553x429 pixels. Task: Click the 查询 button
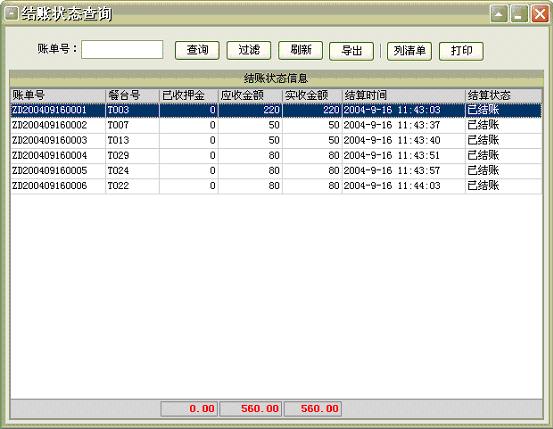197,50
